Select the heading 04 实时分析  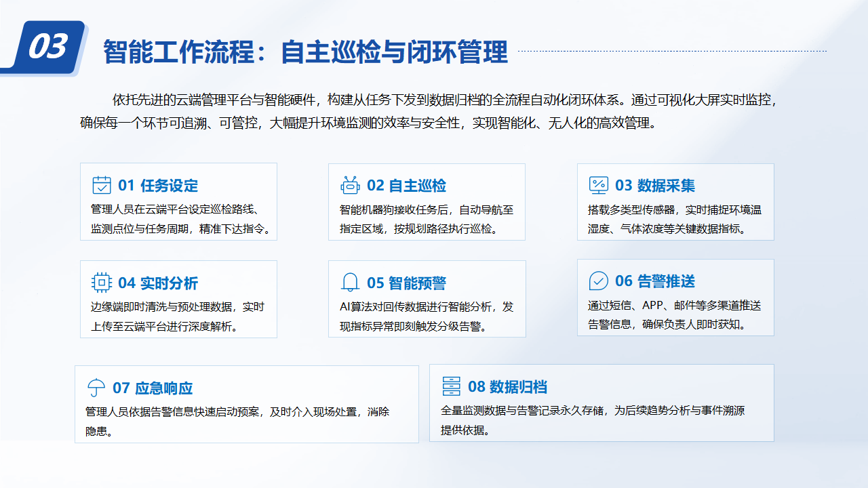coord(158,283)
